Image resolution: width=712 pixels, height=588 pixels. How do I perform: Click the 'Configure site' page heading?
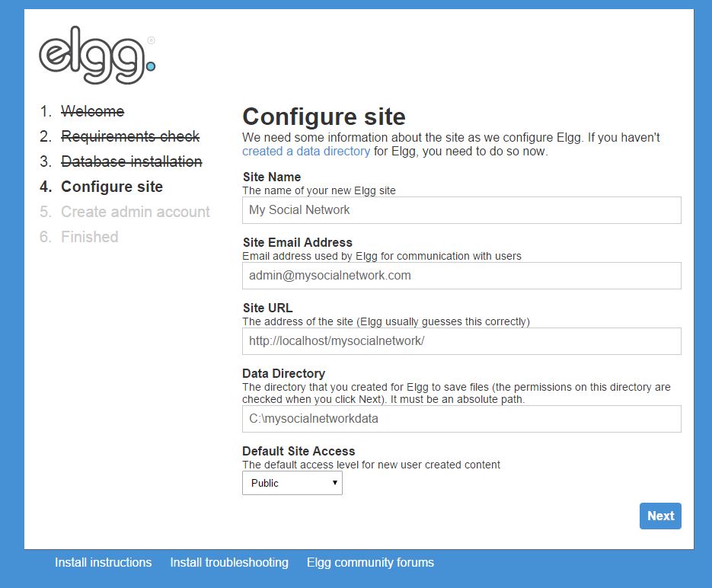[x=324, y=117]
